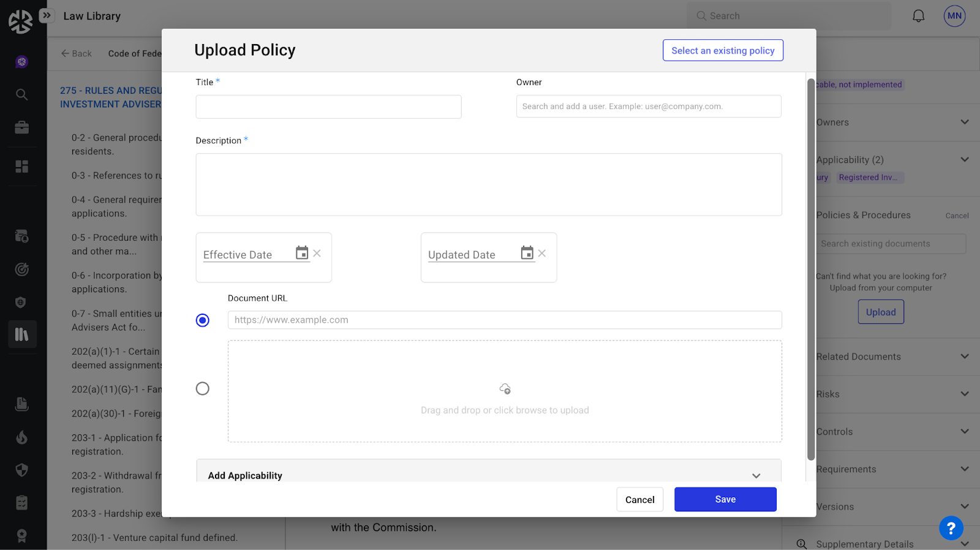Click the dialog's vertical scrollbar

[x=811, y=269]
